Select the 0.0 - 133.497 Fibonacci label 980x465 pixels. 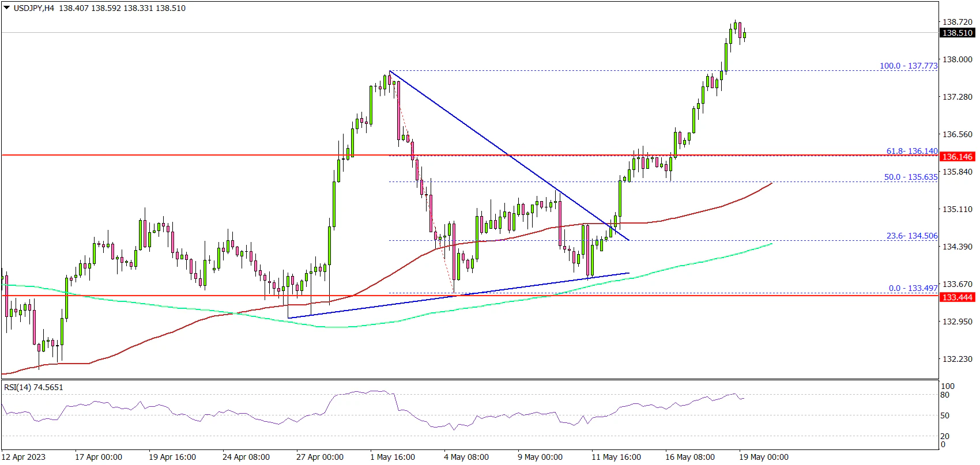click(913, 288)
